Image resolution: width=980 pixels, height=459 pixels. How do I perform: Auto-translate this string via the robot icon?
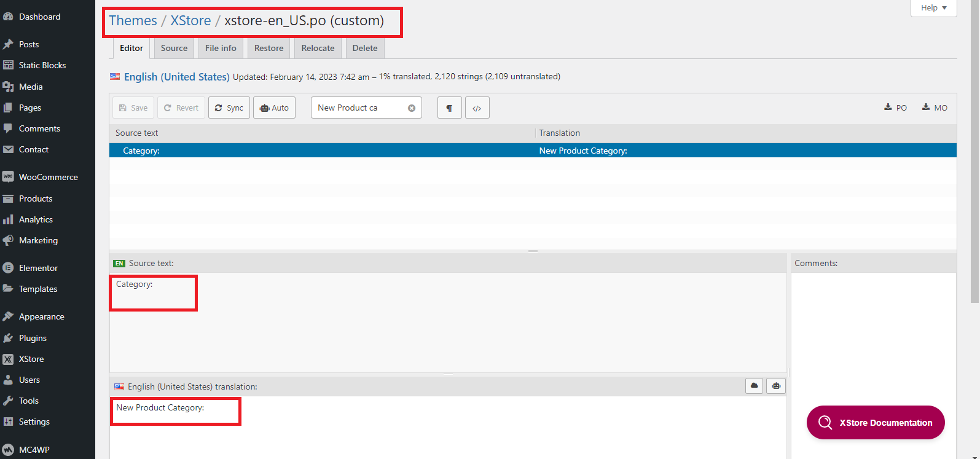776,385
